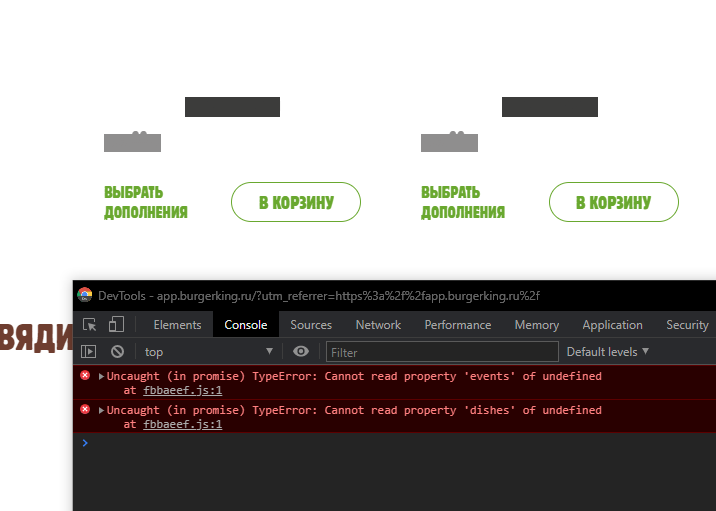Viewport: 716px width, 511px height.
Task: Open the Sources tab
Action: pyautogui.click(x=311, y=324)
